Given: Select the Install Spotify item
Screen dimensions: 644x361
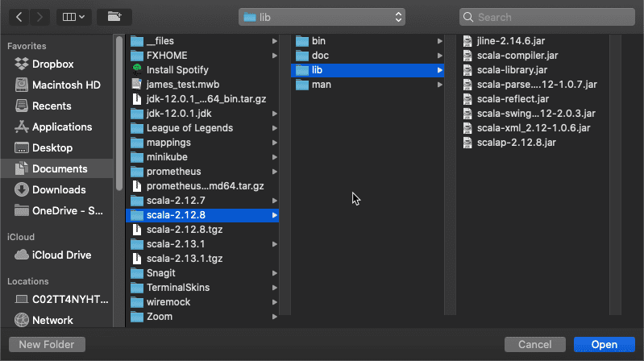Looking at the screenshot, I should point(177,70).
